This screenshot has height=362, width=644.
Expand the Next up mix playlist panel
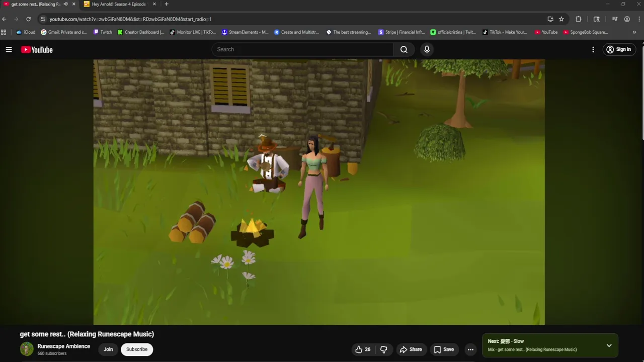click(609, 345)
